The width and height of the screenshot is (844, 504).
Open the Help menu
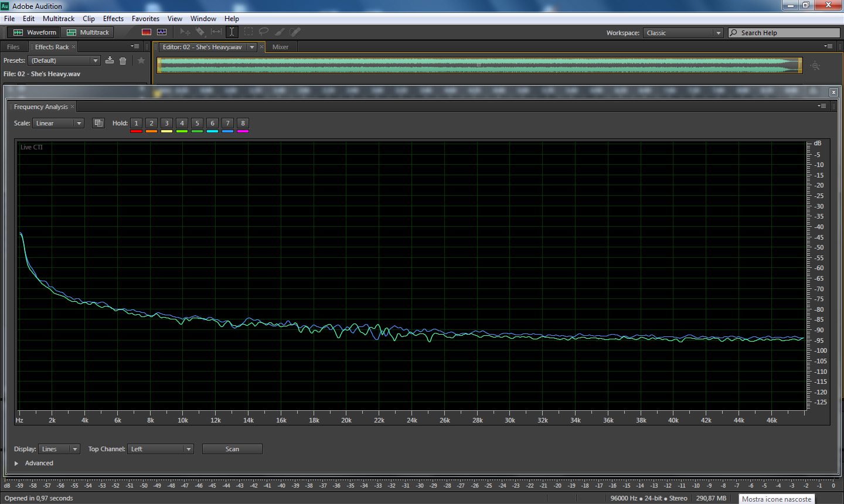tap(232, 18)
